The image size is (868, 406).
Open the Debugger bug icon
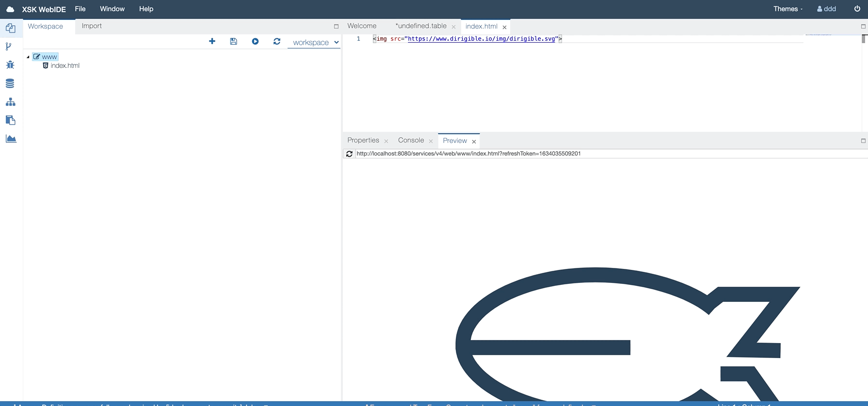[10, 65]
